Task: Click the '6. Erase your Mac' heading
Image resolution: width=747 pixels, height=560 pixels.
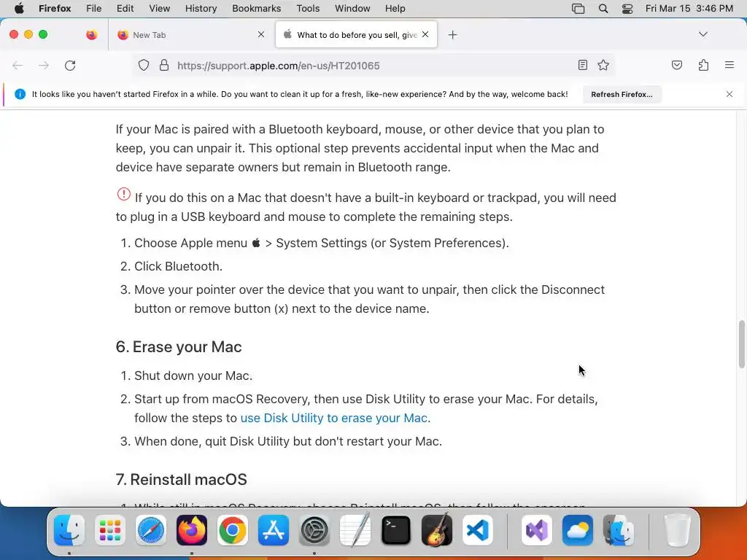Action: point(179,346)
